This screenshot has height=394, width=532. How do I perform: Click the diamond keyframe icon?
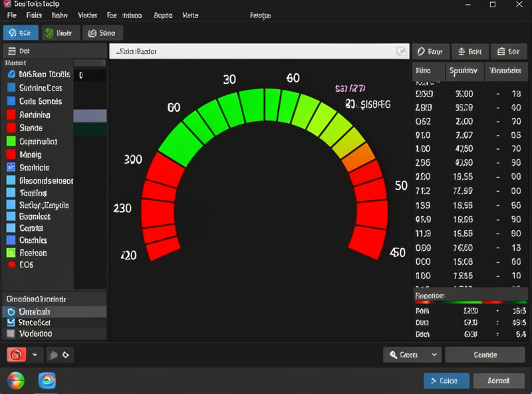pos(66,355)
